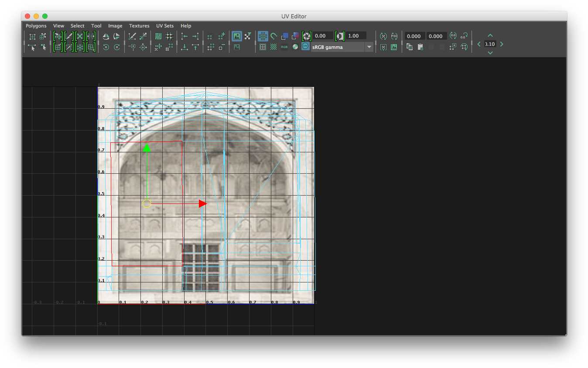Align UVs to the top
588x368 pixels.
pyautogui.click(x=195, y=47)
